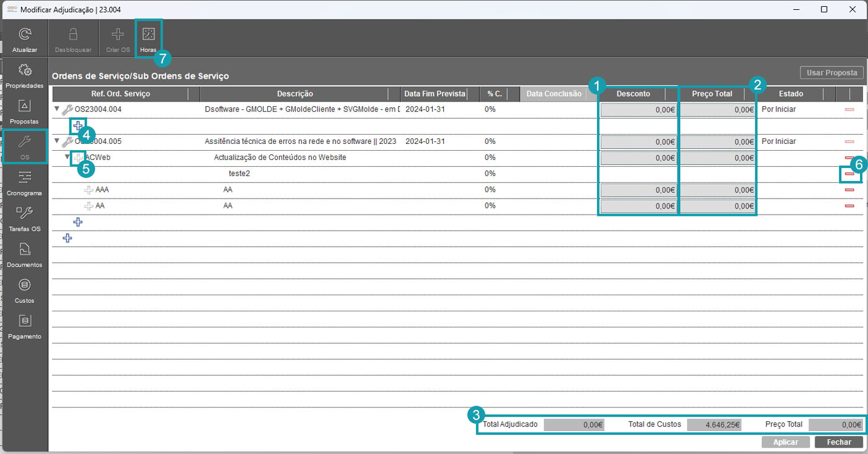Click the wrench icon of OS23004.004
Screen dimensions: 868x454
tap(68, 110)
